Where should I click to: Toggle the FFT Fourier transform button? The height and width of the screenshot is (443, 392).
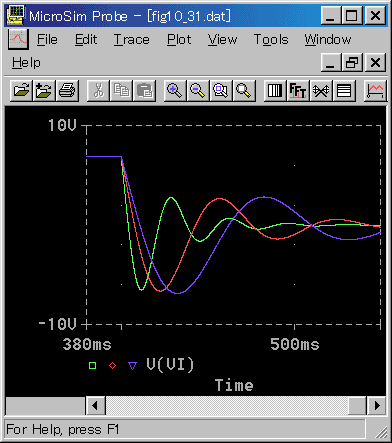298,90
